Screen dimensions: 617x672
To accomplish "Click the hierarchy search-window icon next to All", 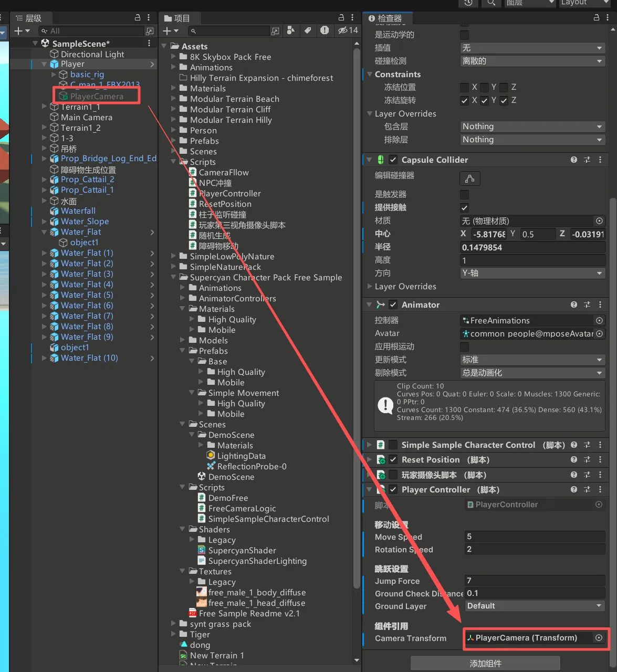I will [150, 31].
